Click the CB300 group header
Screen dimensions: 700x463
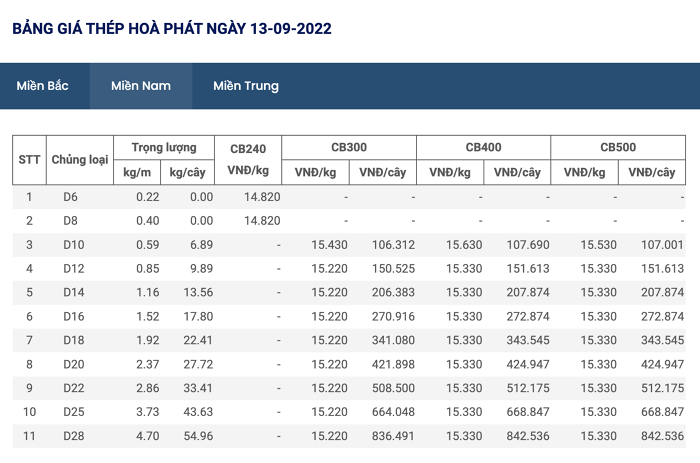[349, 147]
